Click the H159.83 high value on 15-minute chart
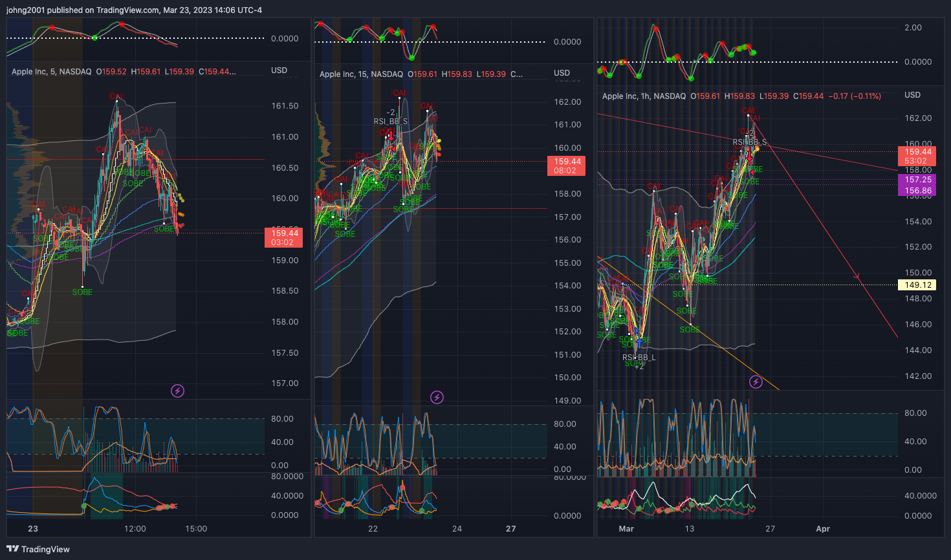Image resolution: width=951 pixels, height=560 pixels. [457, 74]
